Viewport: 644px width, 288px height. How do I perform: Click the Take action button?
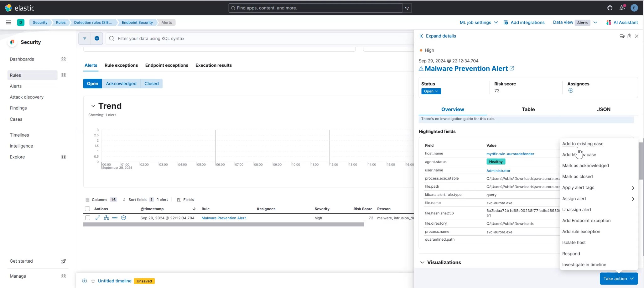[618, 278]
